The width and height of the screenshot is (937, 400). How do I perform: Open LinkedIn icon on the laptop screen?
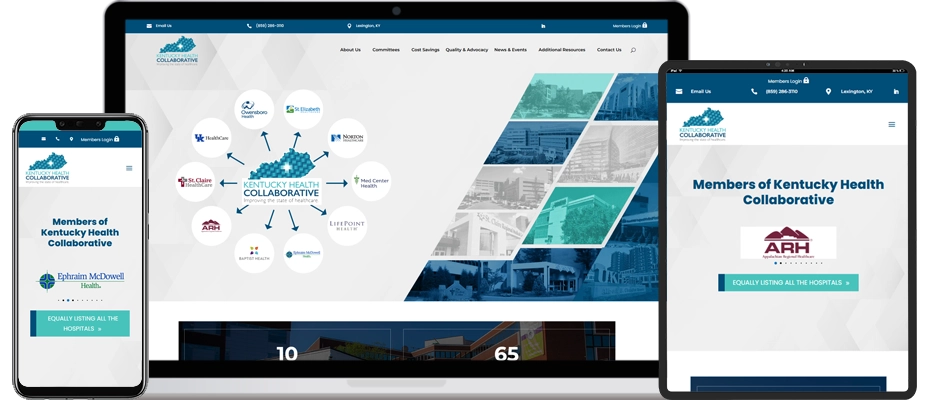click(x=543, y=26)
